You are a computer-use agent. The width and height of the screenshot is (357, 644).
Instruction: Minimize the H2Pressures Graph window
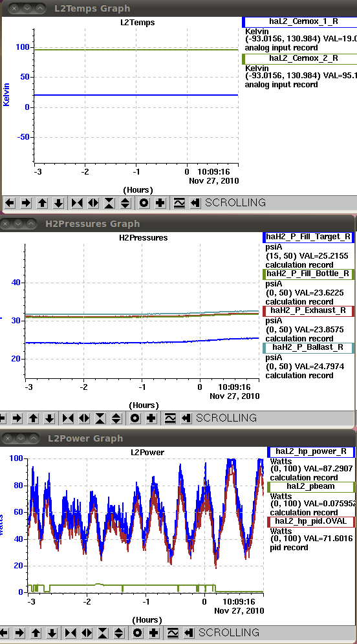tap(18, 224)
